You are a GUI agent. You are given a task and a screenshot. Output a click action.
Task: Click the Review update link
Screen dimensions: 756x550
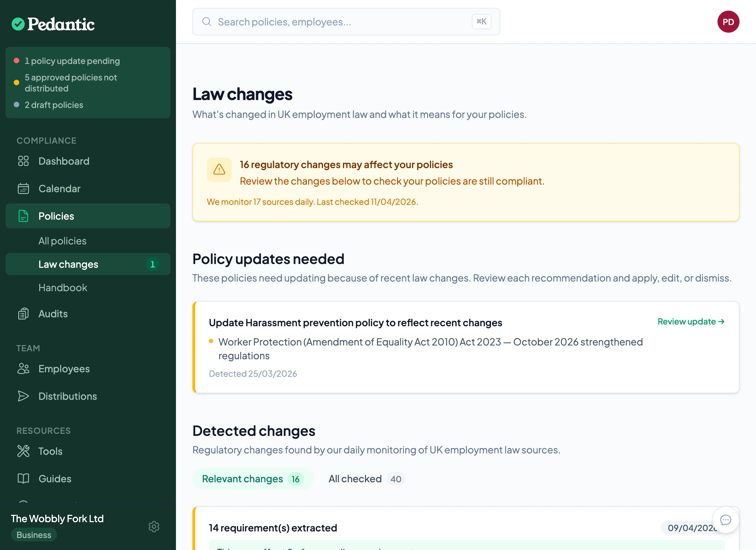click(x=691, y=322)
